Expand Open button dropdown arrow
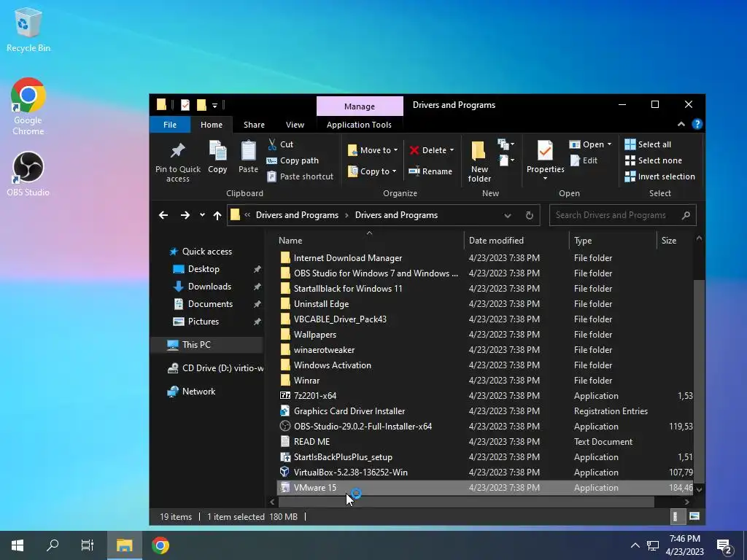The height and width of the screenshot is (560, 747). click(609, 144)
